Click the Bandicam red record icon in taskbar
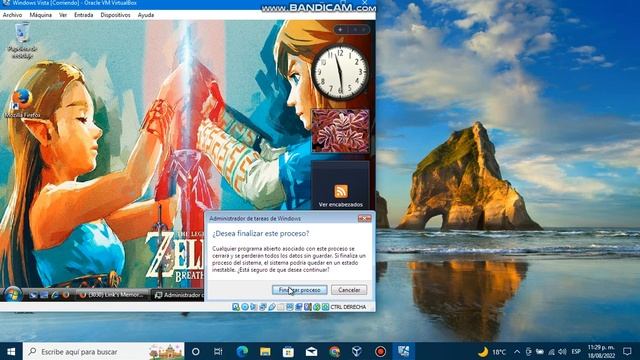This screenshot has width=640, height=360. click(380, 351)
